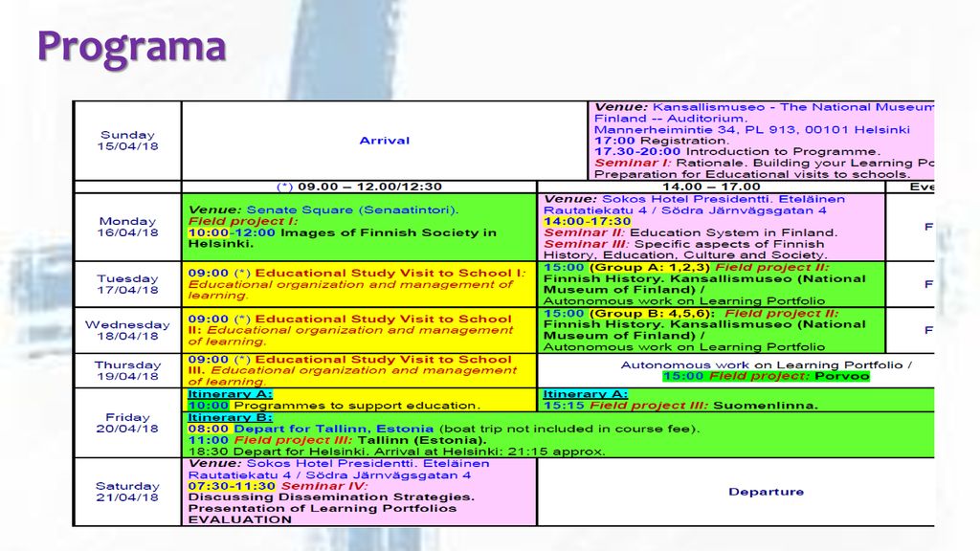The height and width of the screenshot is (551, 980).
Task: Click 'Venue: Senate Square (Senaatintori)' text
Action: [x=323, y=209]
